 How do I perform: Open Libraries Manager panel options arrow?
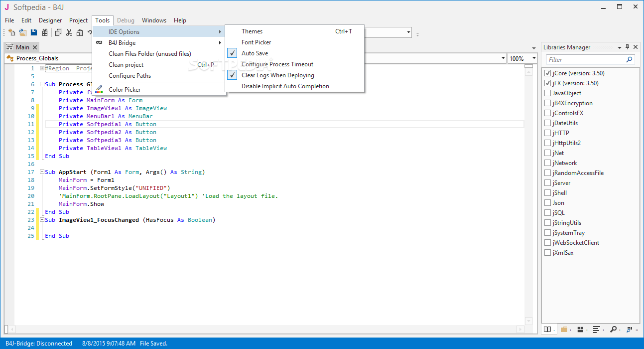(620, 47)
